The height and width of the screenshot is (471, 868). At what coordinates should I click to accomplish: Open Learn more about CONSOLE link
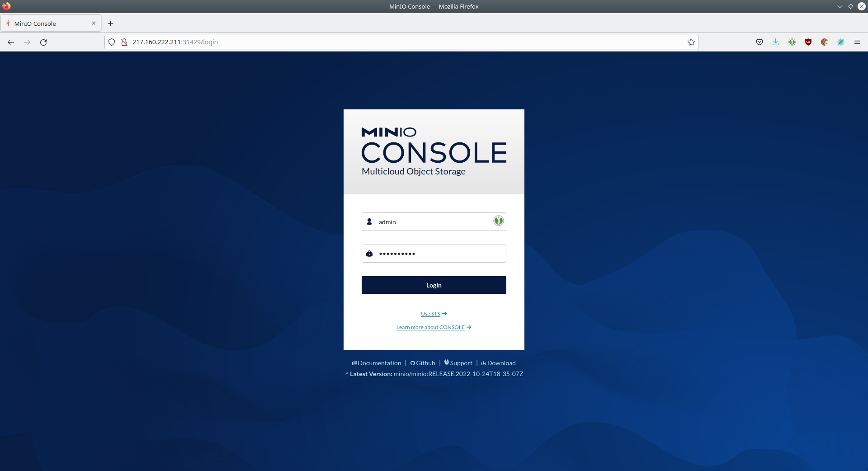pos(430,327)
